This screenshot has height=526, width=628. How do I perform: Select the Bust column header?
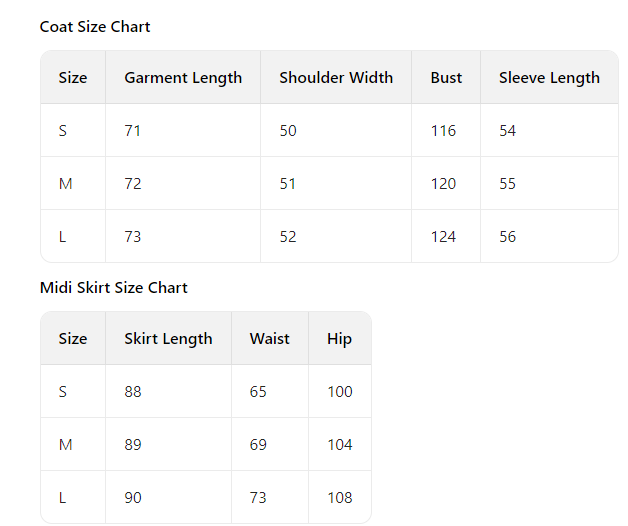coord(446,78)
